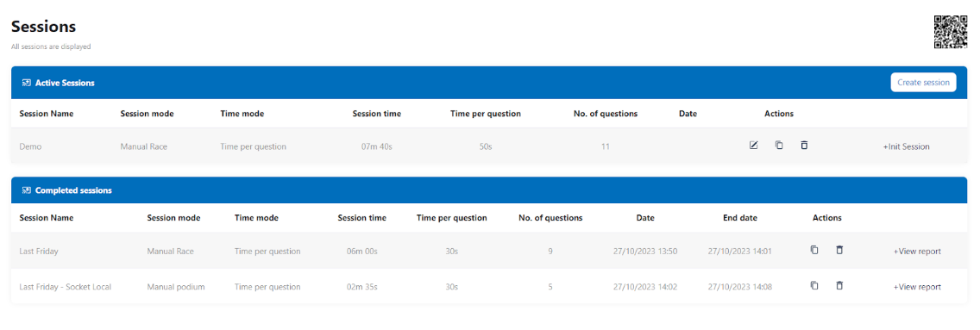The height and width of the screenshot is (330, 980).
Task: Start the Demo session with +Init Session
Action: click(x=907, y=147)
